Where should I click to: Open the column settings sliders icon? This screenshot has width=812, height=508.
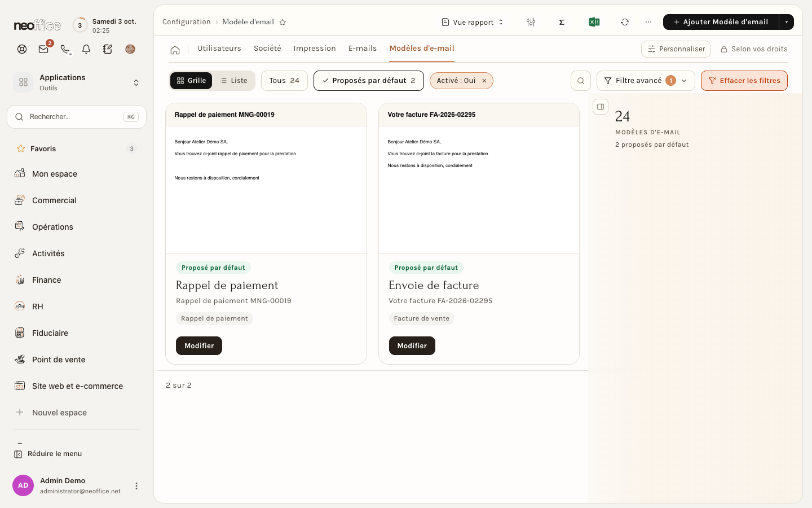(x=531, y=22)
